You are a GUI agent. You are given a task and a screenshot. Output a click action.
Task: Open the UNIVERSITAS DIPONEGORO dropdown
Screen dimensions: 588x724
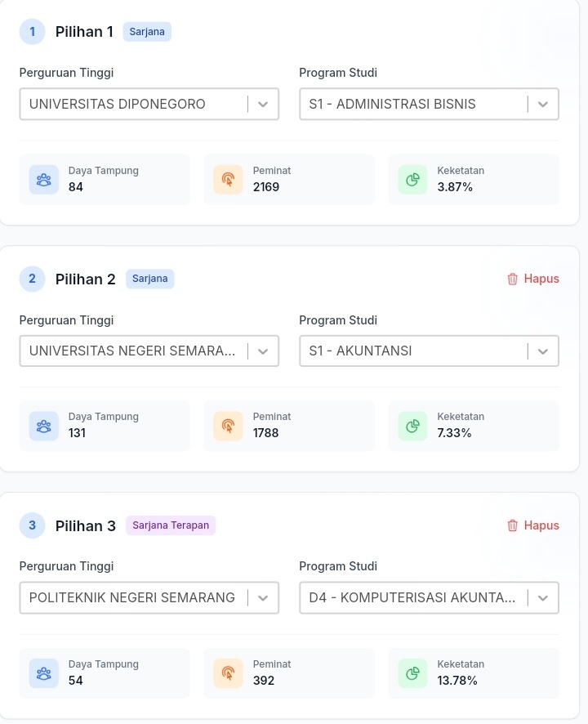149,104
